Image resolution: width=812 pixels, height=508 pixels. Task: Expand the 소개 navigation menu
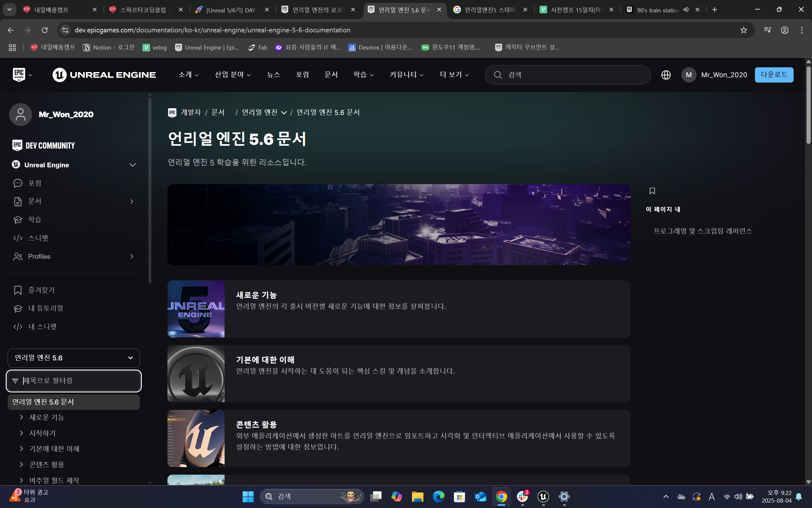189,75
